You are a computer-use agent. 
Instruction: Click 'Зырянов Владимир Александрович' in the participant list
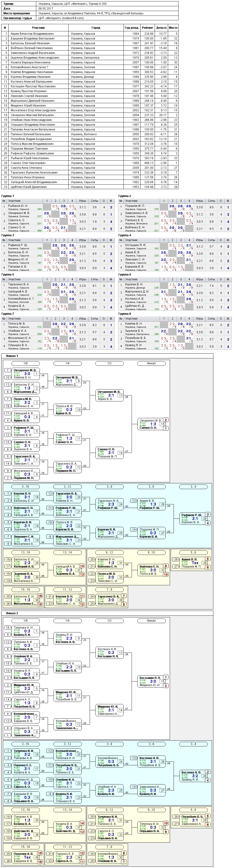coord(35,58)
